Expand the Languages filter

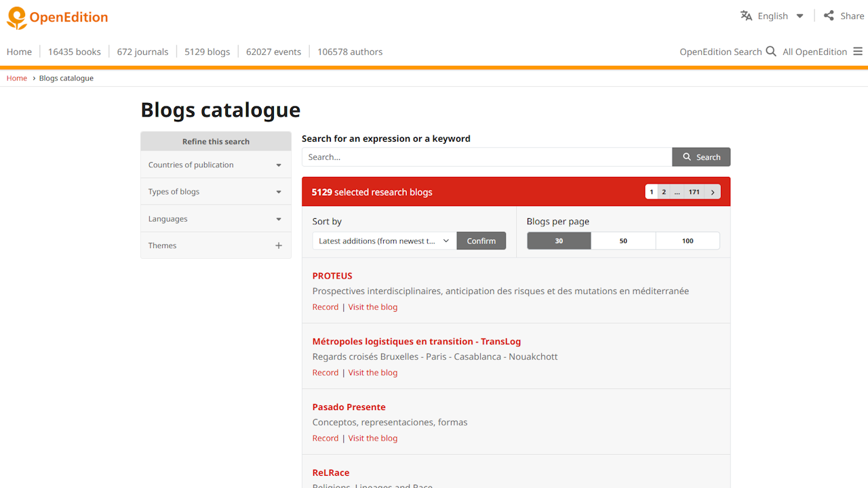click(x=216, y=219)
